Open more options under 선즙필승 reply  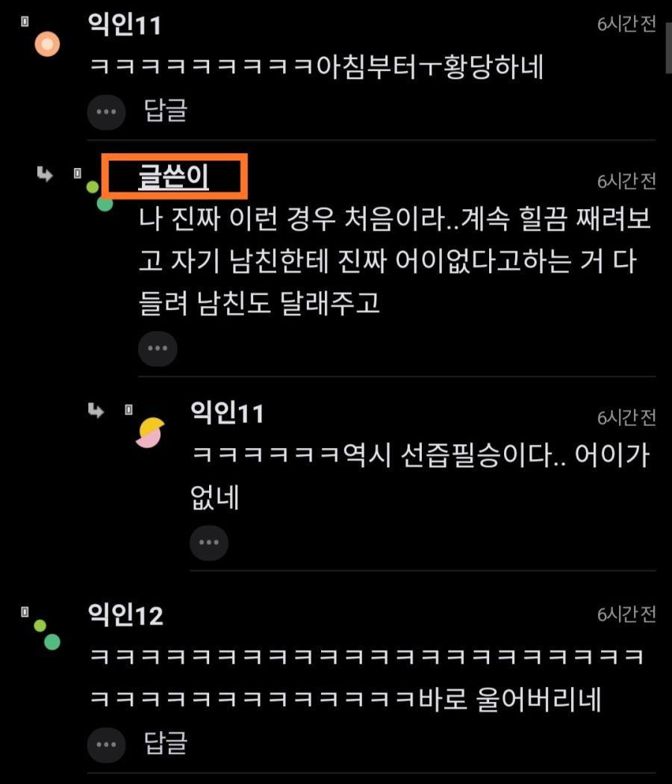pyautogui.click(x=209, y=543)
